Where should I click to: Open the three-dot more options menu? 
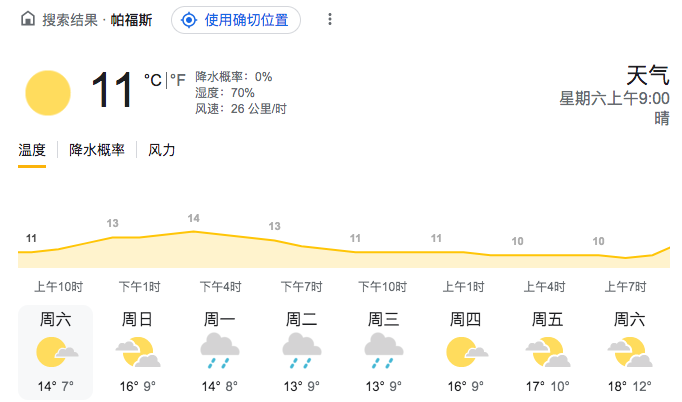click(330, 20)
